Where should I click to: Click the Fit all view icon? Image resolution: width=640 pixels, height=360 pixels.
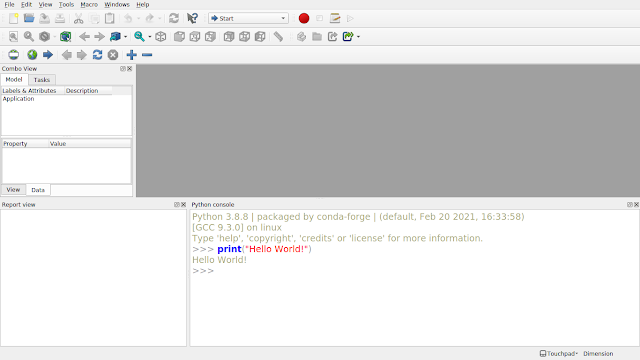(13, 37)
